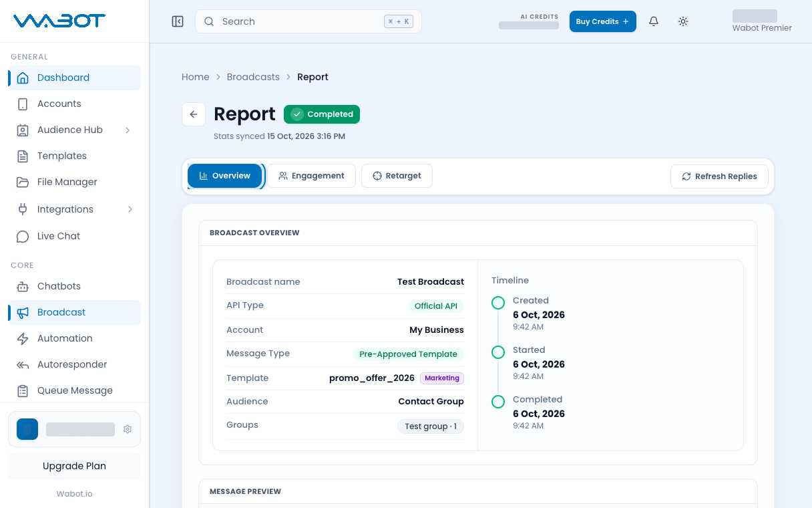Click Buy Credits button
The width and height of the screenshot is (812, 508).
[602, 21]
